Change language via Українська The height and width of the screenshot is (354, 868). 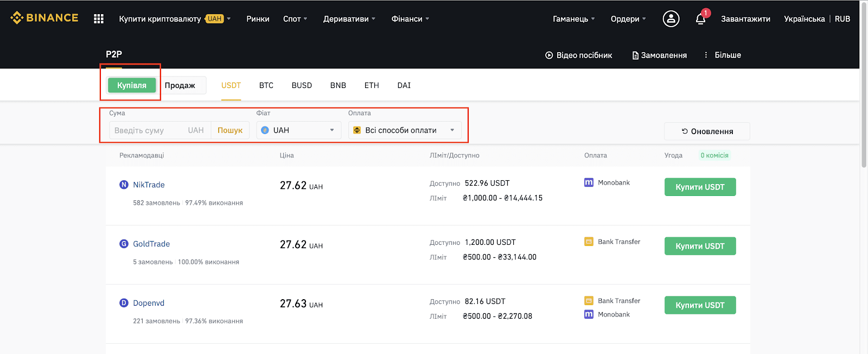[805, 18]
